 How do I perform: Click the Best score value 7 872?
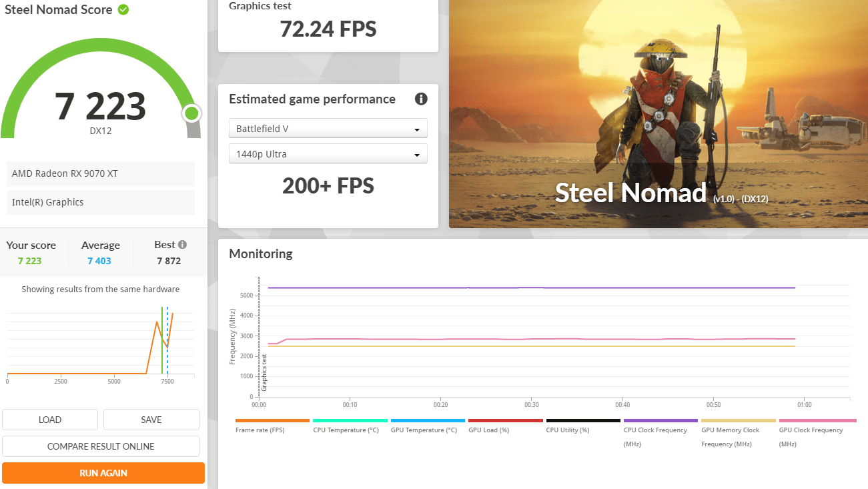tap(169, 261)
